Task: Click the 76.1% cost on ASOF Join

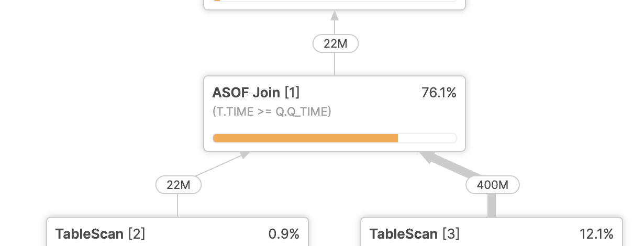Action: (439, 93)
